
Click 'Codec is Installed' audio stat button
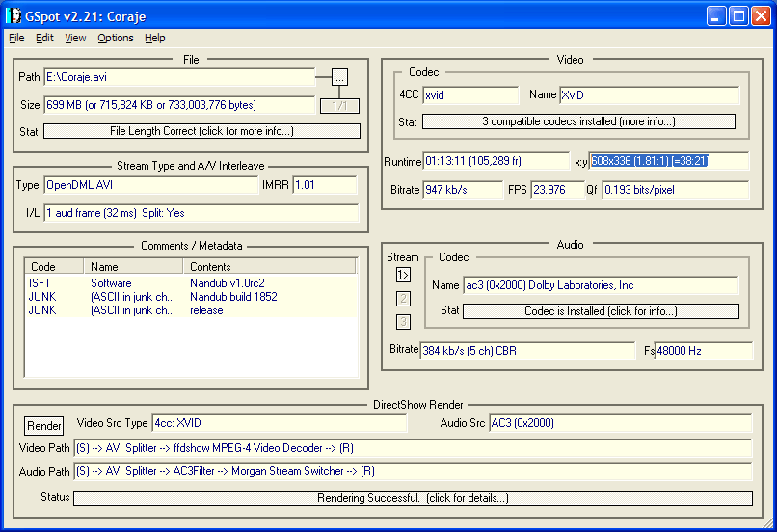601,311
